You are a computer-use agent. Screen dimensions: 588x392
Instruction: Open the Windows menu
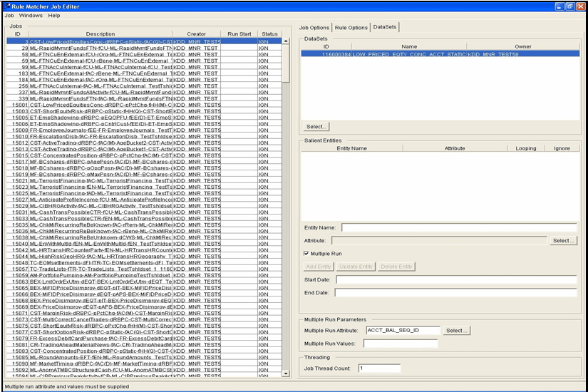(31, 16)
